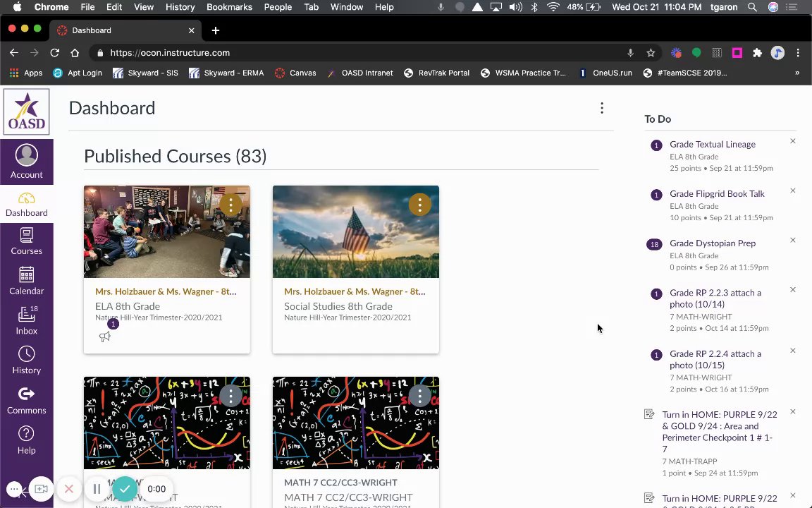The image size is (812, 508).
Task: Open the Calendar in the sidebar
Action: click(x=26, y=281)
